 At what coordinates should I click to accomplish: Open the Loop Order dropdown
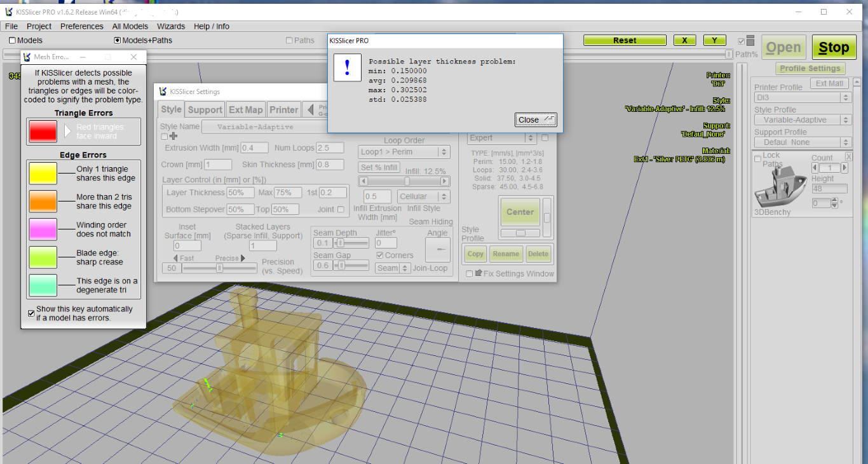click(404, 152)
